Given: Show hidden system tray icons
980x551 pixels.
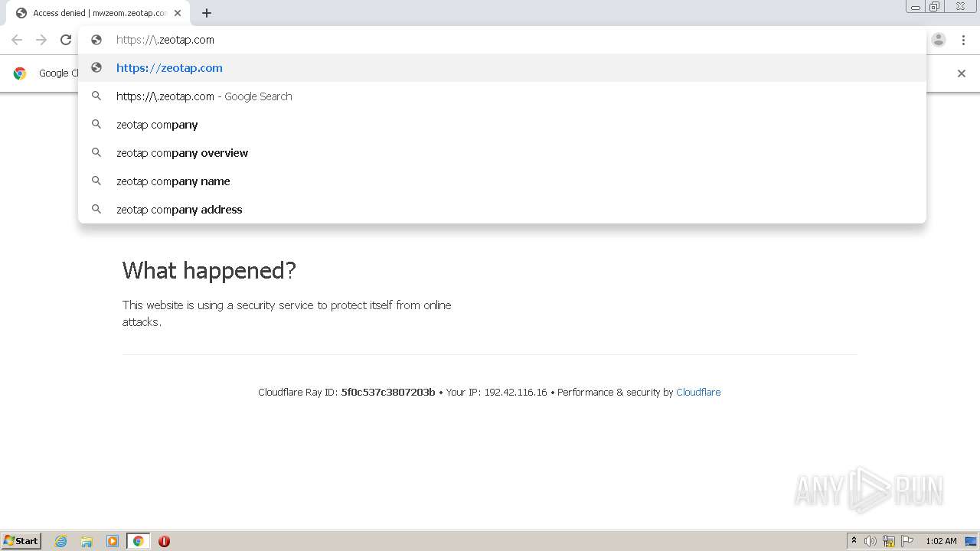Looking at the screenshot, I should tap(854, 541).
